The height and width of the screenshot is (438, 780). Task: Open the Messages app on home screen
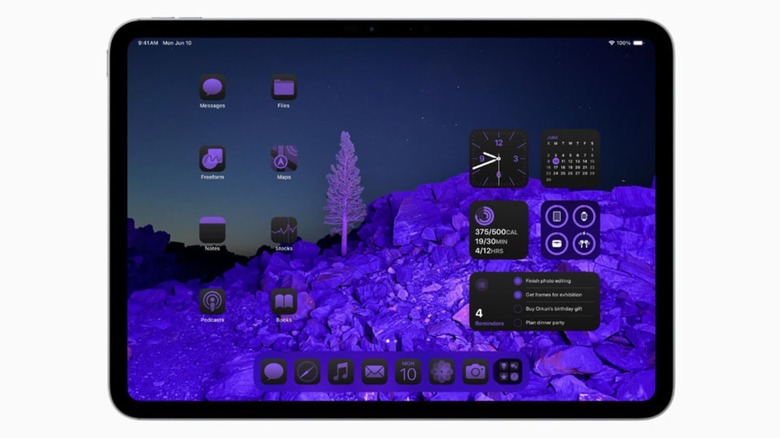212,87
